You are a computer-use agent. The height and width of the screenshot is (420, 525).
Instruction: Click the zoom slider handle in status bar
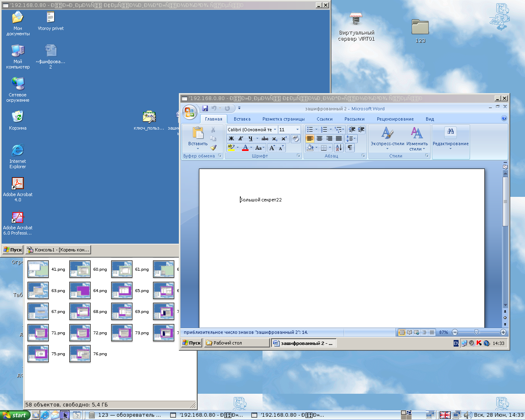coord(476,332)
